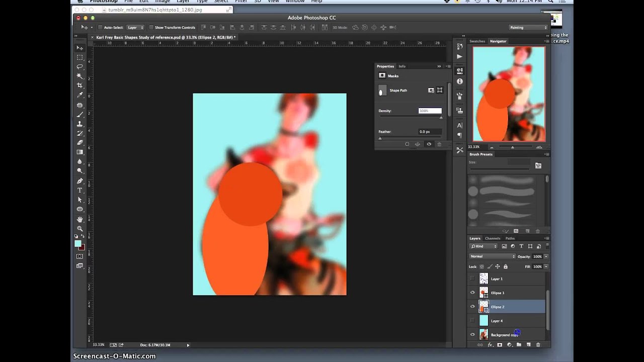Open the Paragraph panel icon
The height and width of the screenshot is (362, 644).
point(459,135)
